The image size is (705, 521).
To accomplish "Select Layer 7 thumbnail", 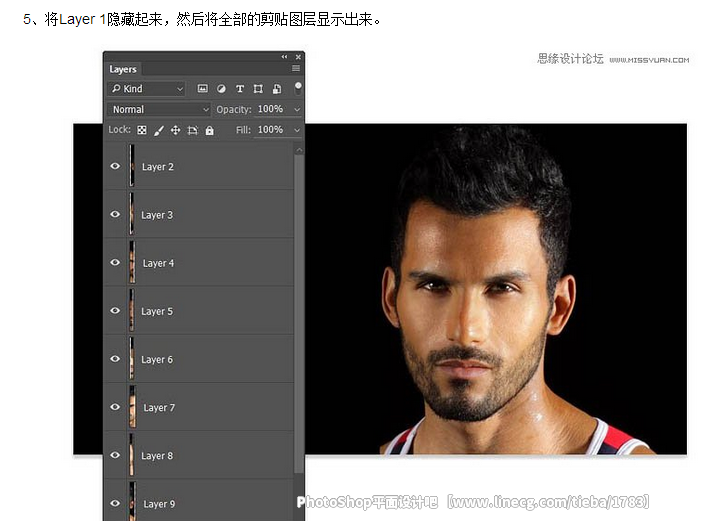I will pos(132,406).
